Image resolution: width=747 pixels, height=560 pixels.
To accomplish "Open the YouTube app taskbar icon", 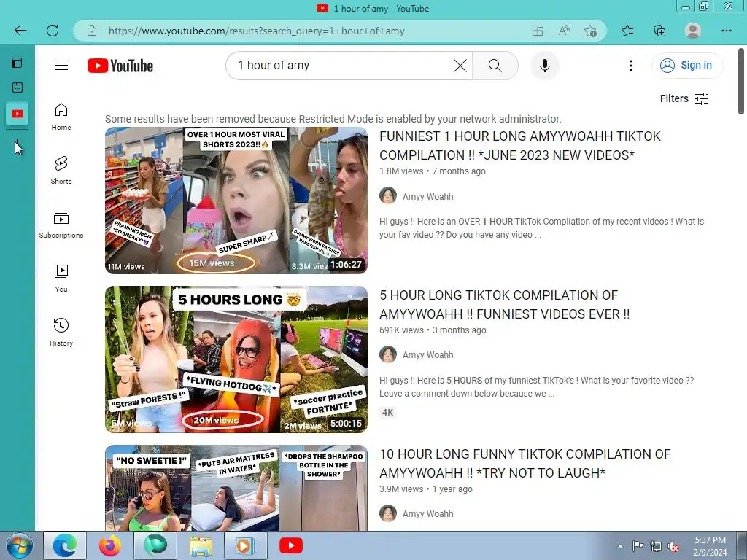I will tap(290, 545).
